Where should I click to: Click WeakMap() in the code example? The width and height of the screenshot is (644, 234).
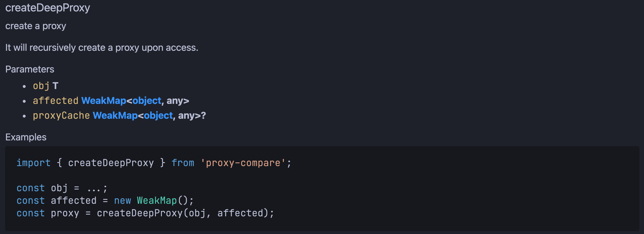(x=157, y=201)
